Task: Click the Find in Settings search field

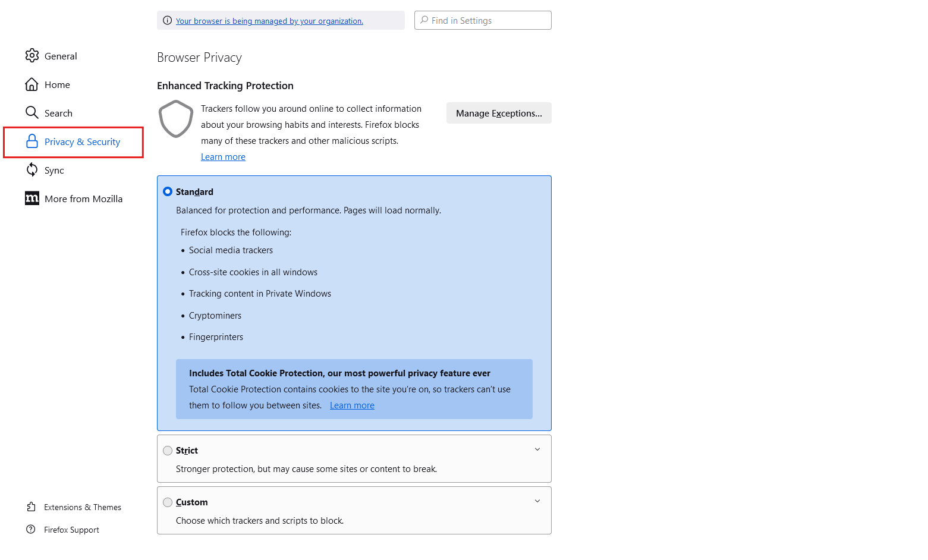Action: coord(487,21)
